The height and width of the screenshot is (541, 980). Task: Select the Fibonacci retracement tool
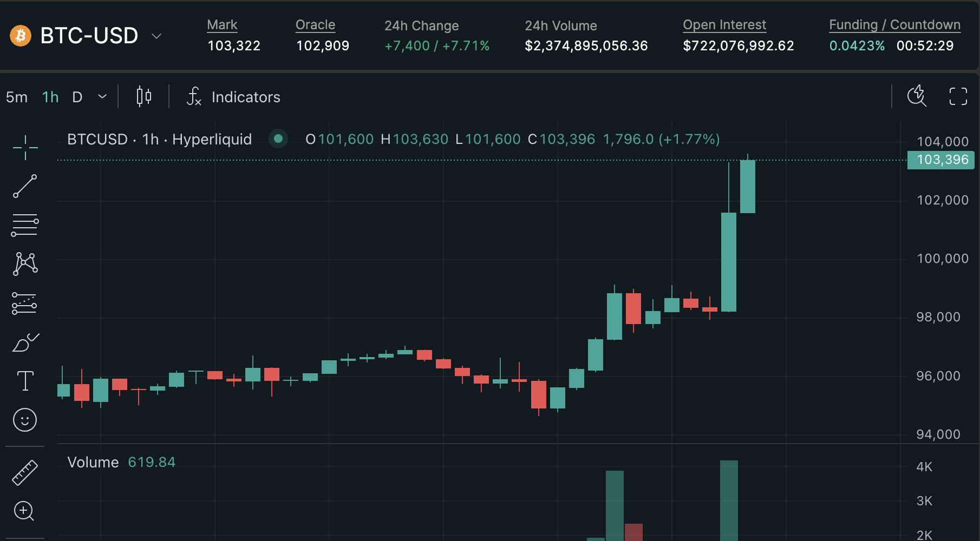point(25,225)
